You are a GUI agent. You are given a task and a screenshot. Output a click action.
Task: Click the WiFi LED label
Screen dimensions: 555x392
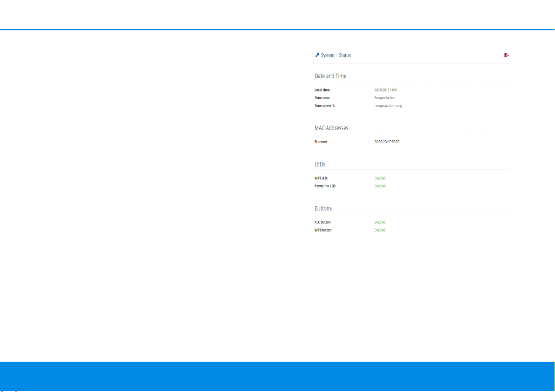point(321,178)
